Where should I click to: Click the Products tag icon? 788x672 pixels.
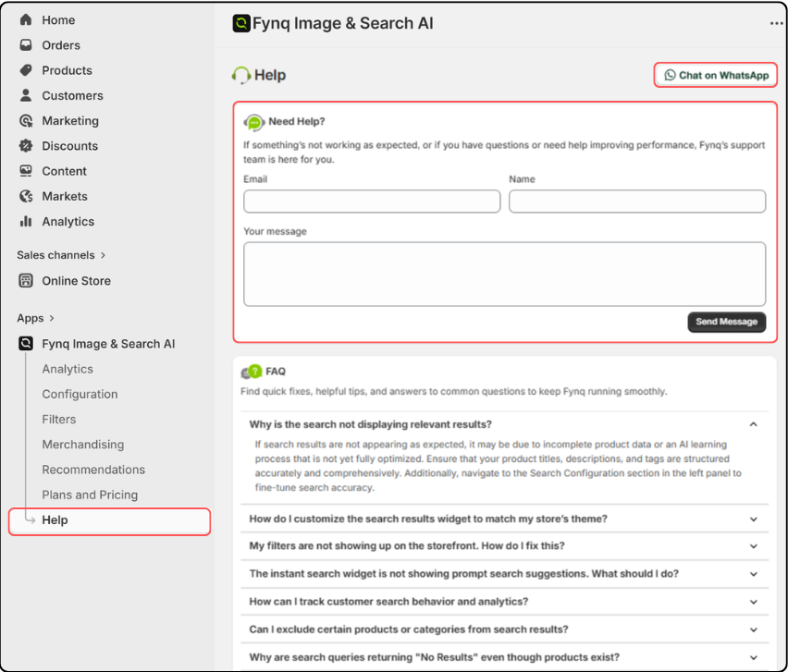click(x=26, y=70)
